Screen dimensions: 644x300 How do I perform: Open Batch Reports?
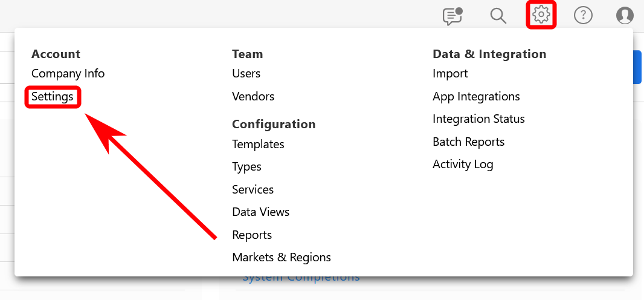pyautogui.click(x=468, y=142)
